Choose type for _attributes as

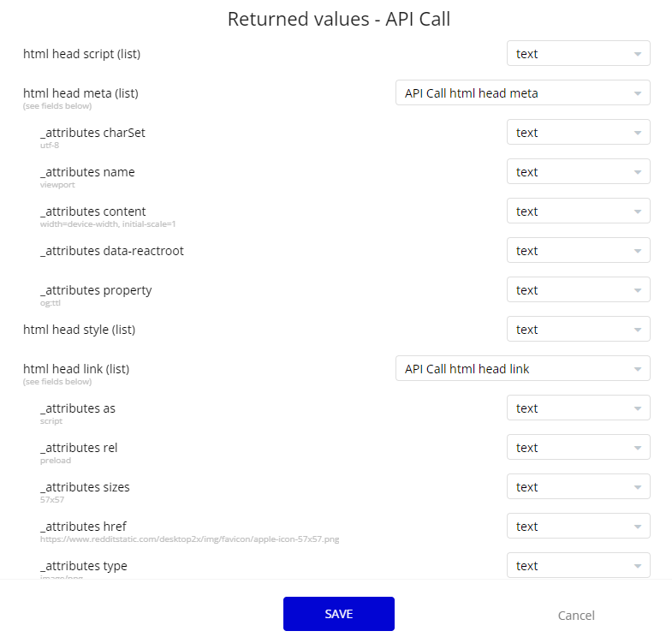(x=578, y=408)
